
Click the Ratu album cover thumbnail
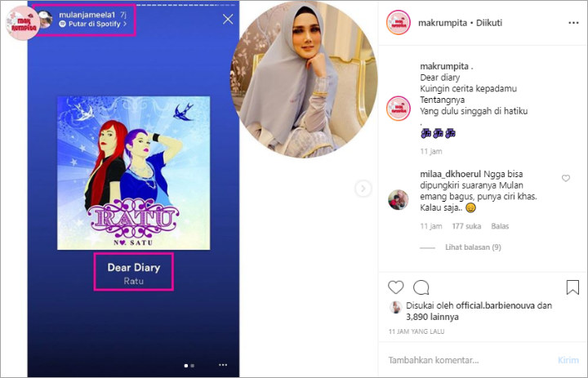point(133,173)
